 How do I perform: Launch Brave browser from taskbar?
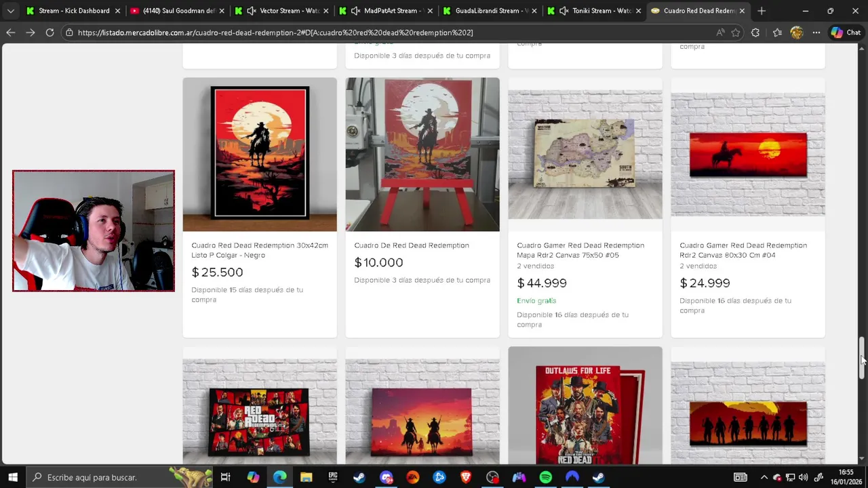pos(466,477)
